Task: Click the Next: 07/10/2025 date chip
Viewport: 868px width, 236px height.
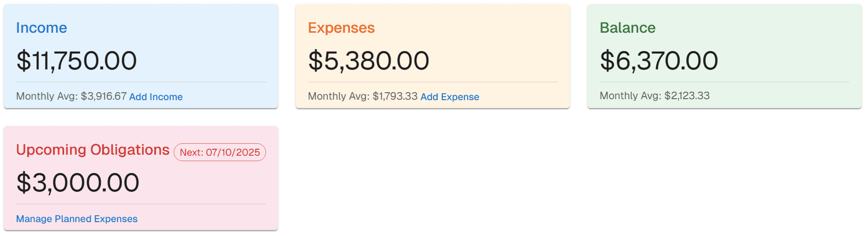Action: pos(220,152)
